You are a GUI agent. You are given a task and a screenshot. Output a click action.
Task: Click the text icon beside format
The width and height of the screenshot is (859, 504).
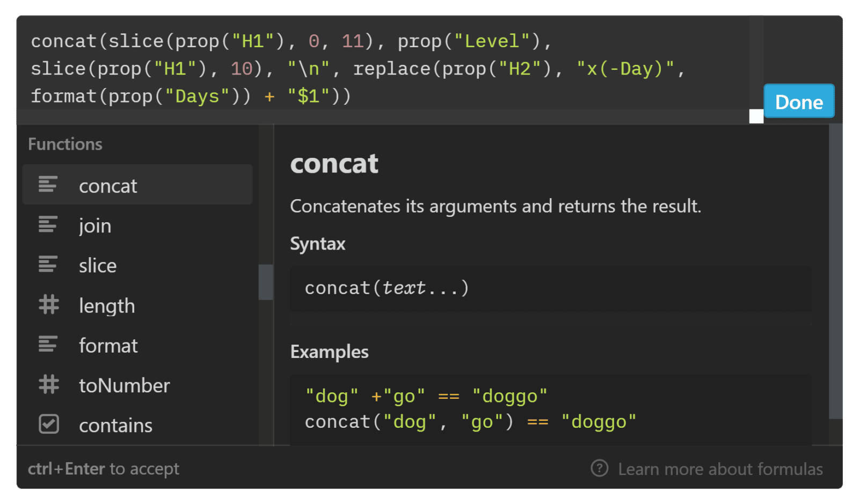48,344
